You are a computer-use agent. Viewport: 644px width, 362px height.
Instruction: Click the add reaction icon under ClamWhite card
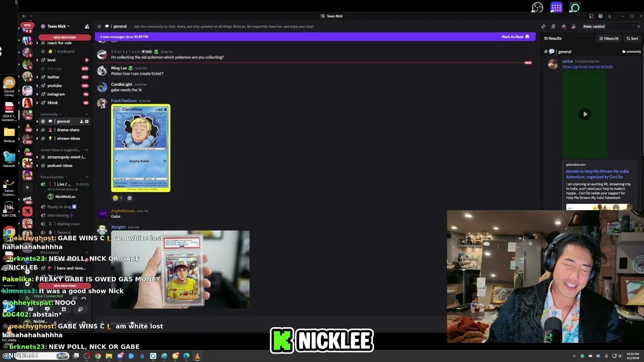pyautogui.click(x=129, y=198)
